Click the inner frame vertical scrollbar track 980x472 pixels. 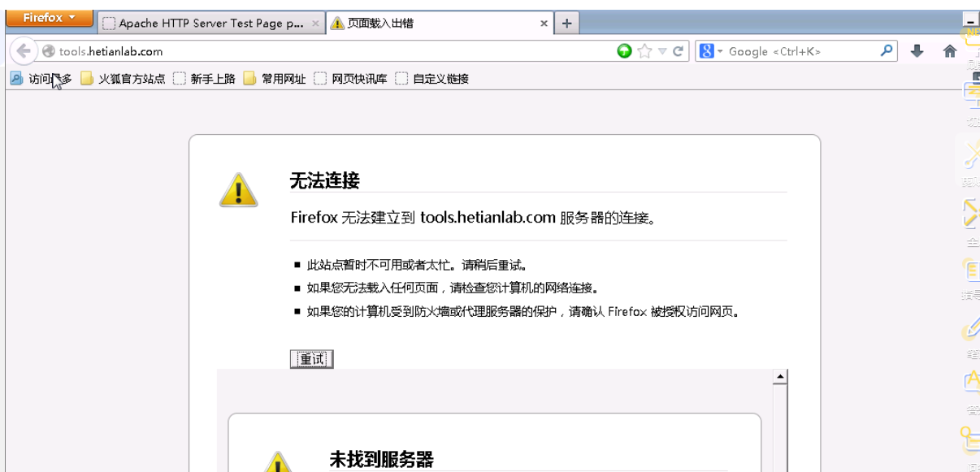[x=780, y=428]
